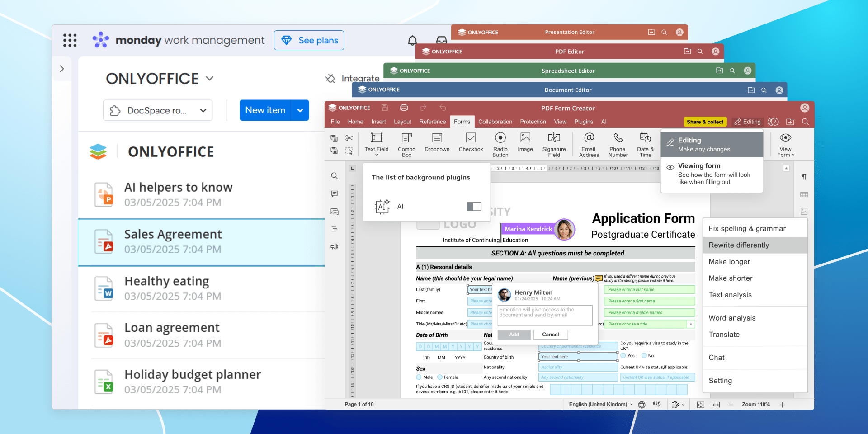Toggle the AI background plugin switch
Image resolution: width=868 pixels, height=434 pixels.
tap(474, 207)
